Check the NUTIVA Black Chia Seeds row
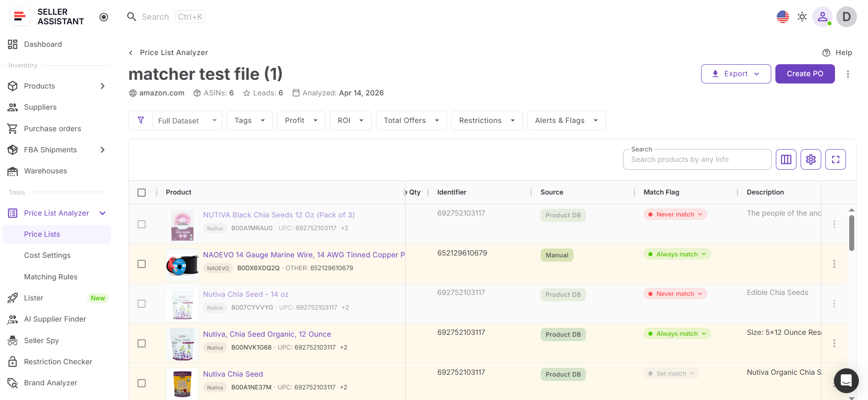The height and width of the screenshot is (400, 868). 142,224
